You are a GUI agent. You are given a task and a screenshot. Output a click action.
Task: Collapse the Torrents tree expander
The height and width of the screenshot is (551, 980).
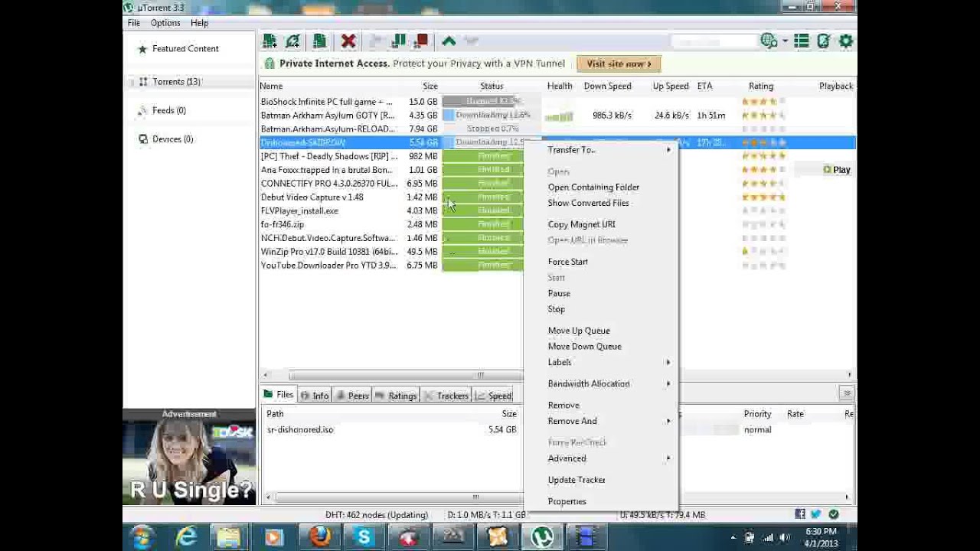[131, 82]
